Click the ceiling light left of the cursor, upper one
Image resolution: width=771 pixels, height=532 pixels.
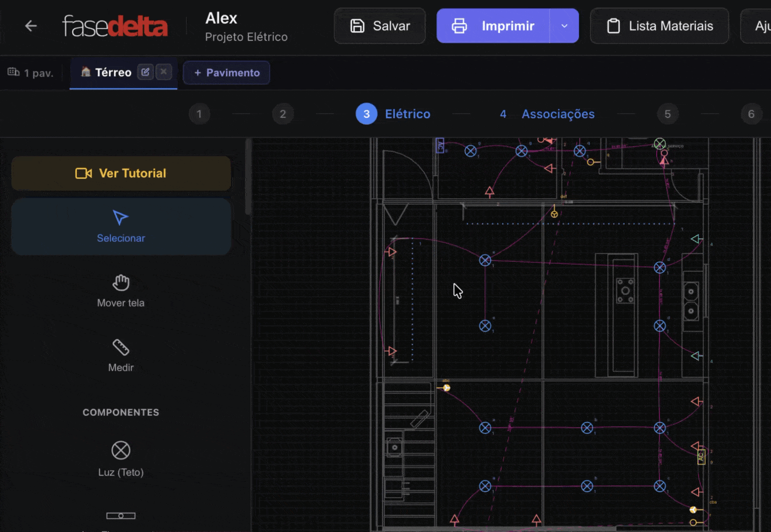click(x=485, y=260)
